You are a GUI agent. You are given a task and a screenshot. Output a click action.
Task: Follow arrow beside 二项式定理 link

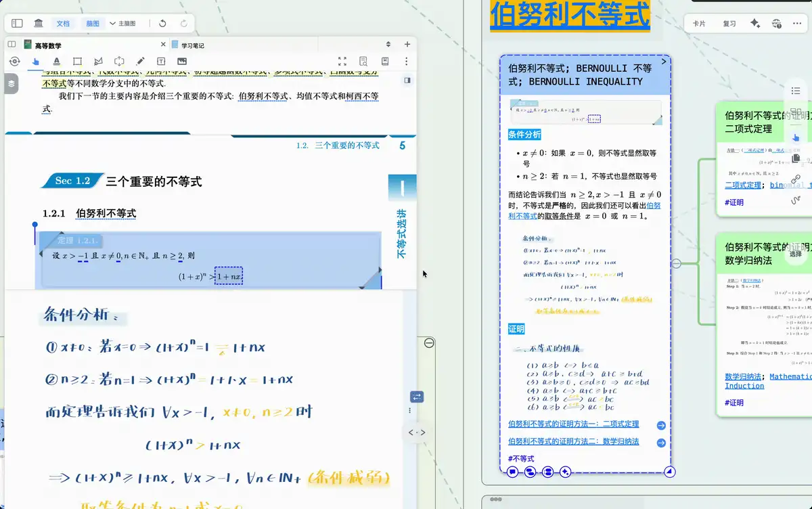(661, 426)
